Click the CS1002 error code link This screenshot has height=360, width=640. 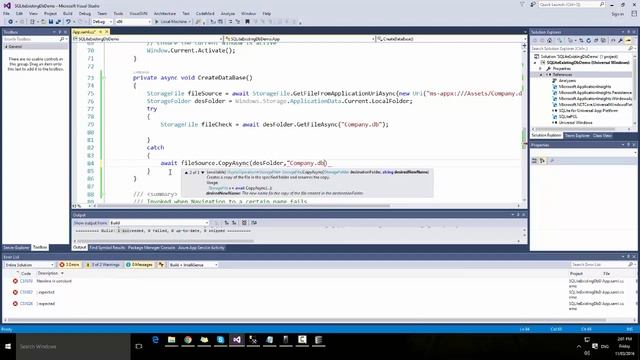pos(27,292)
